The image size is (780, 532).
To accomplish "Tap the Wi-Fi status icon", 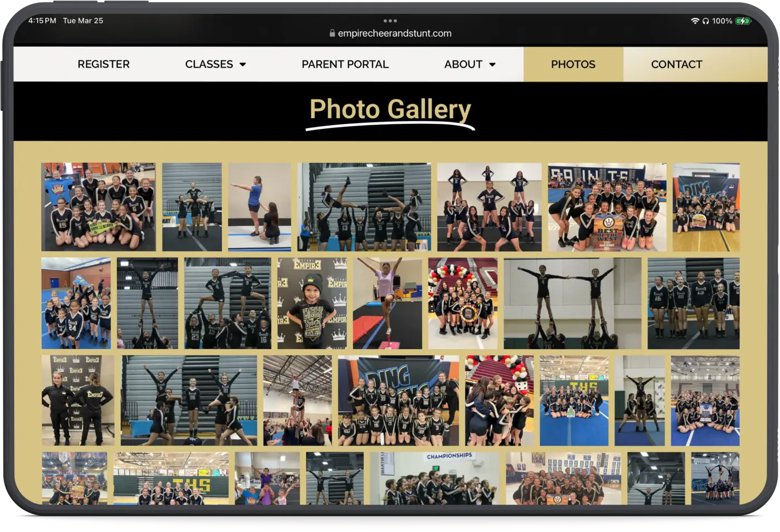I will (695, 21).
